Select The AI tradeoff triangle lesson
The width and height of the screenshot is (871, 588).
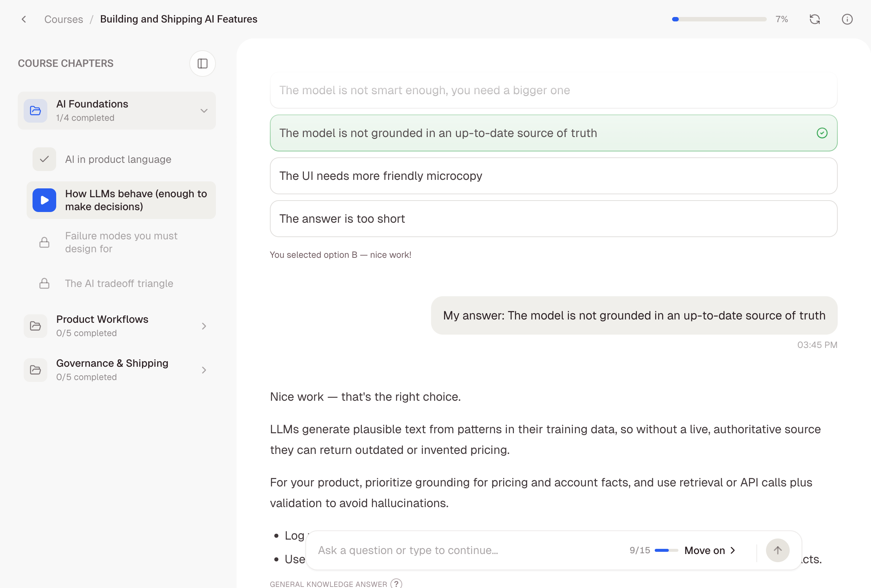pyautogui.click(x=119, y=284)
